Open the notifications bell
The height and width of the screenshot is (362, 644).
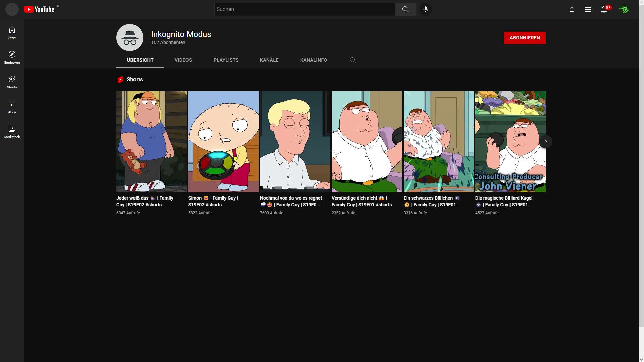tap(604, 9)
